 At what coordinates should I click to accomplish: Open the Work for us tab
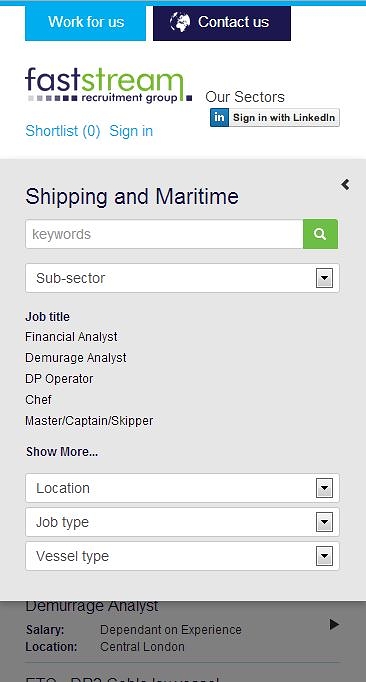[86, 22]
